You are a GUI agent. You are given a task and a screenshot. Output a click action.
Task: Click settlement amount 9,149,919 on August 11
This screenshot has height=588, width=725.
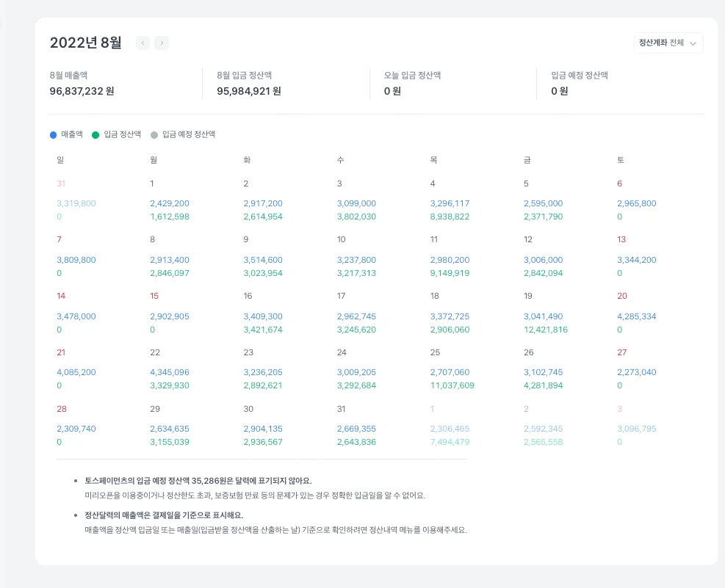pyautogui.click(x=450, y=273)
